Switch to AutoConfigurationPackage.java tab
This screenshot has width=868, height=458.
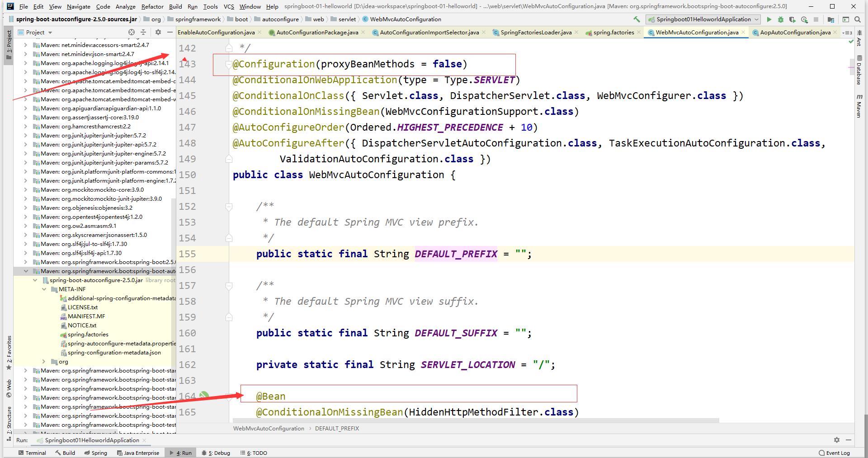(314, 32)
